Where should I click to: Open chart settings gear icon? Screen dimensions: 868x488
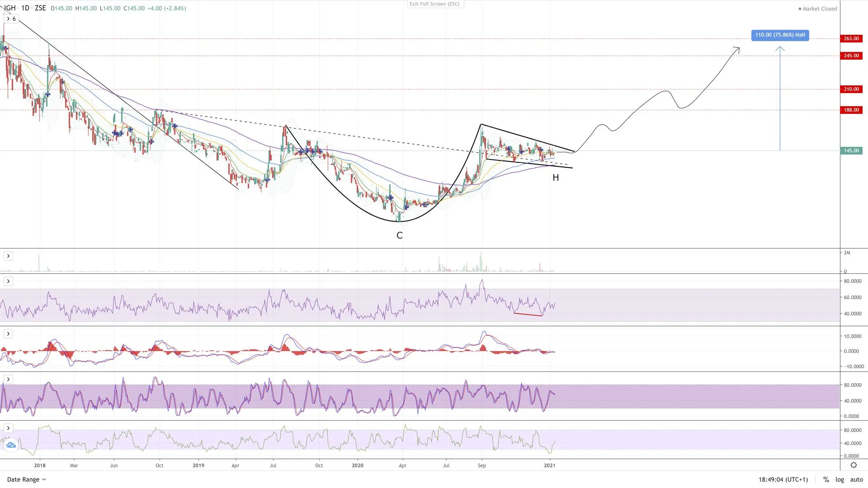pyautogui.click(x=854, y=465)
